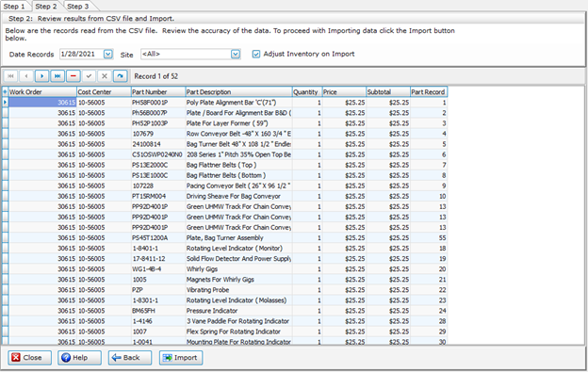Select part number PS13E1000C cell
588x372 pixels.
158,175
